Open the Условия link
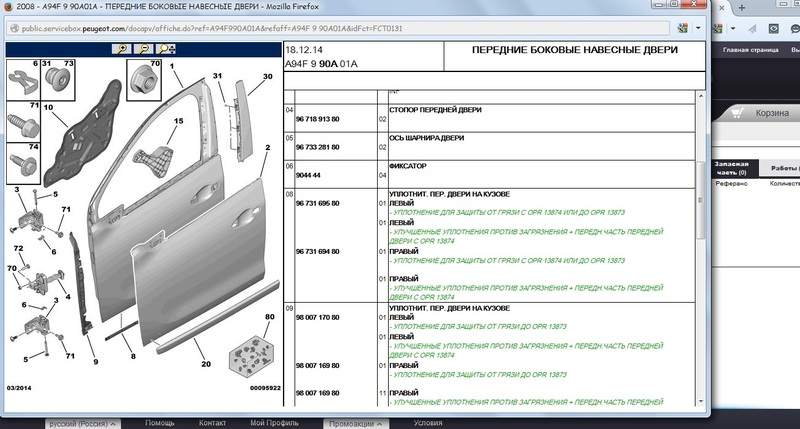The image size is (800, 429). (x=428, y=423)
